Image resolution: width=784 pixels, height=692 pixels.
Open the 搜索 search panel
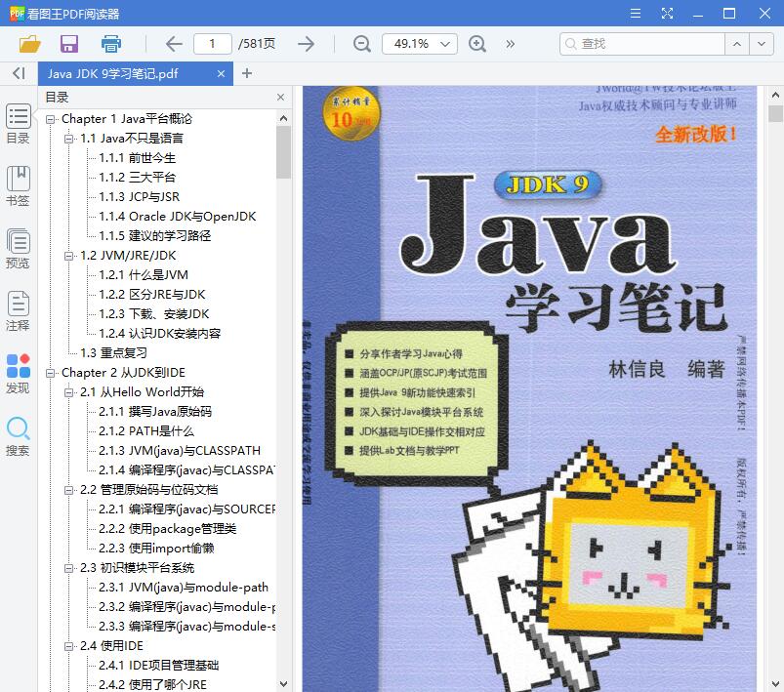coord(18,436)
